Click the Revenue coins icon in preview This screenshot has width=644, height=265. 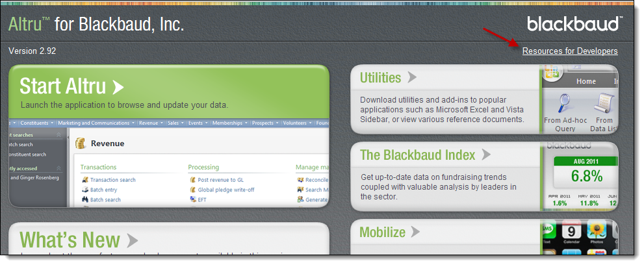[x=81, y=143]
